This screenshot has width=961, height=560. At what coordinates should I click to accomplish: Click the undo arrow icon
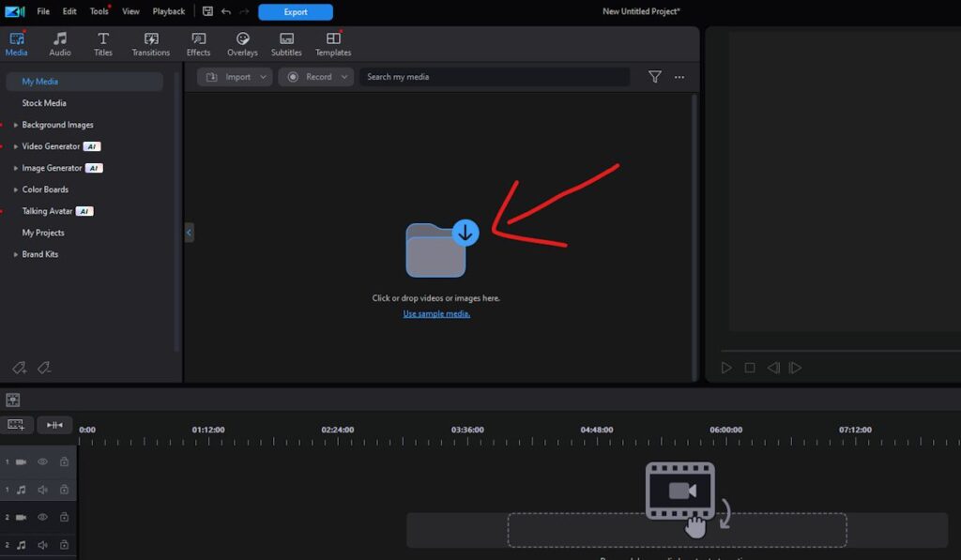pos(226,12)
